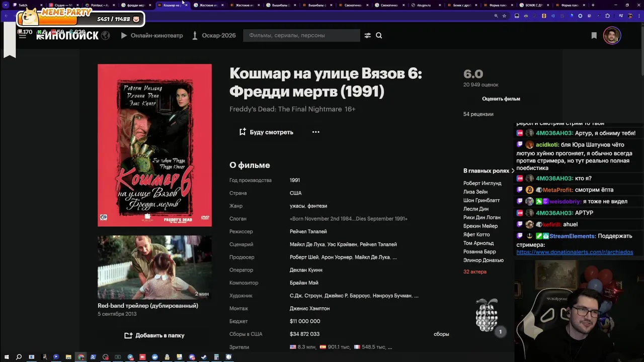Viewport: 644px width, 362px height.
Task: Open composer Брайан Мэй
Action: [x=304, y=283]
